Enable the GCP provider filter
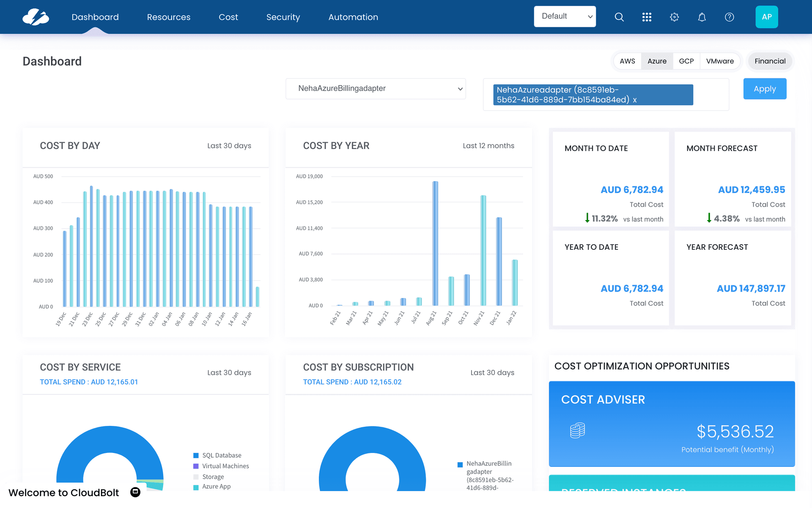Screen dimensions: 812x508 point(686,61)
